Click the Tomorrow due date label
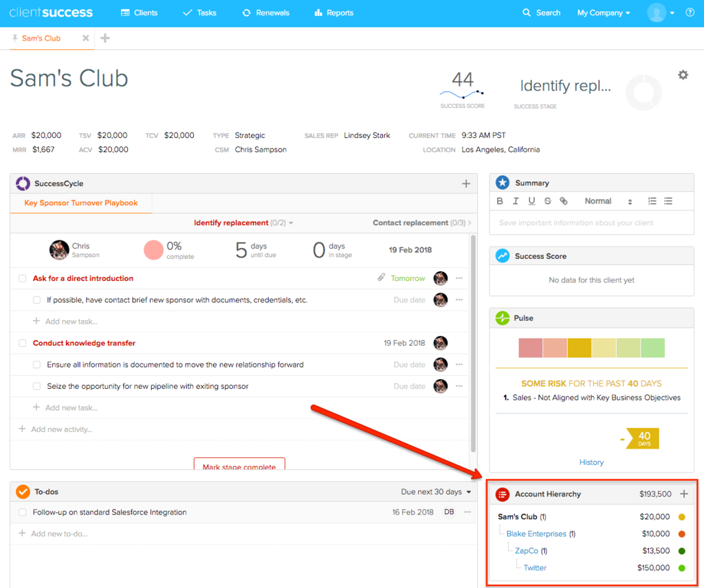Screen dimensions: 704x588 point(408,278)
